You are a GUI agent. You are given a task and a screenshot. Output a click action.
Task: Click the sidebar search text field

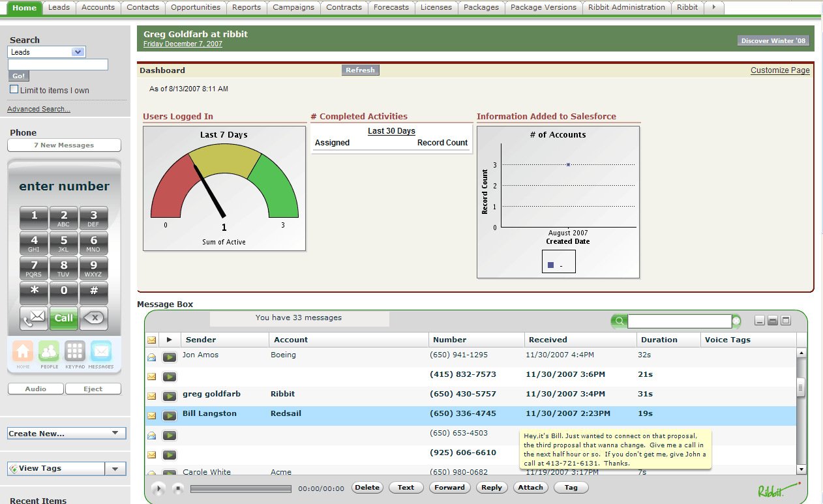pyautogui.click(x=58, y=65)
